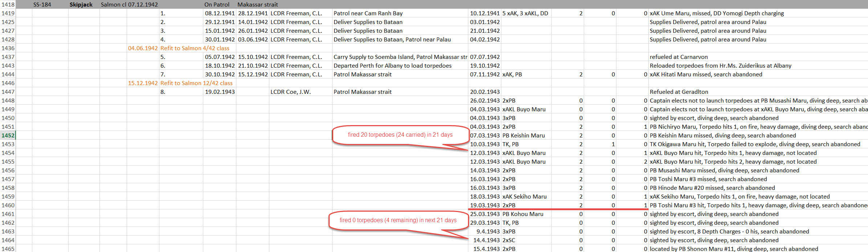Click 'xAK Ume Maru, missed' remark cell
The image size is (868, 252).
coord(717,13)
